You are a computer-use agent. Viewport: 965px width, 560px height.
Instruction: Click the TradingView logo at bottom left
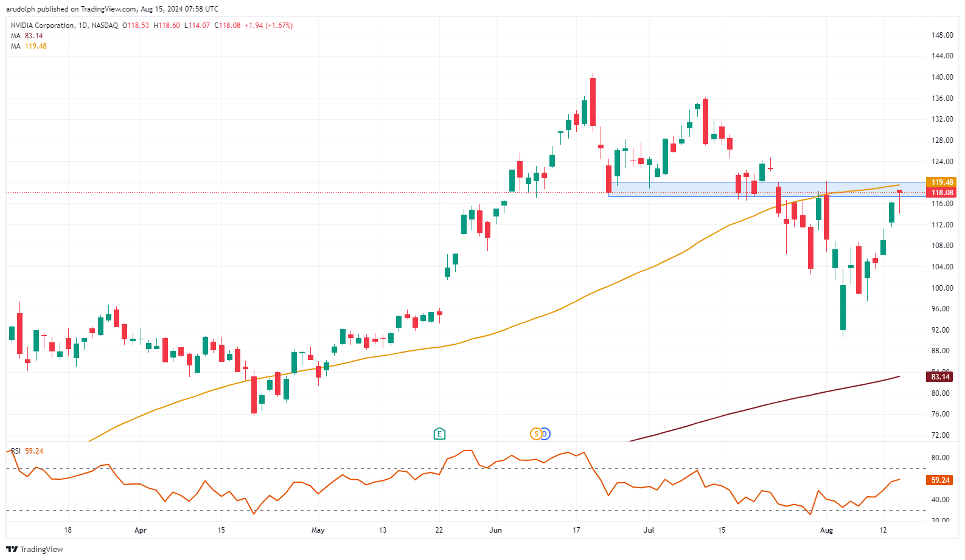(35, 549)
